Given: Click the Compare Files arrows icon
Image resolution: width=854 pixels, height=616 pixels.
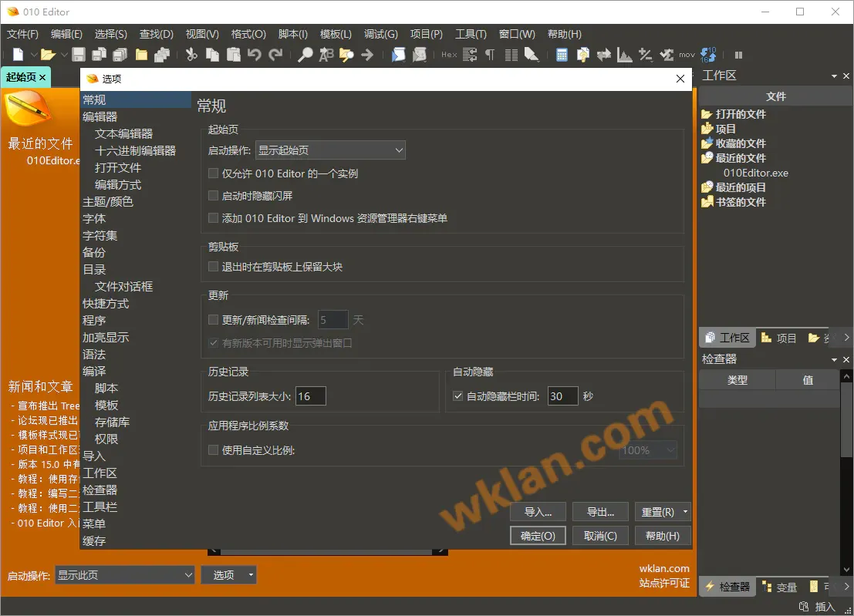Looking at the screenshot, I should (x=603, y=55).
